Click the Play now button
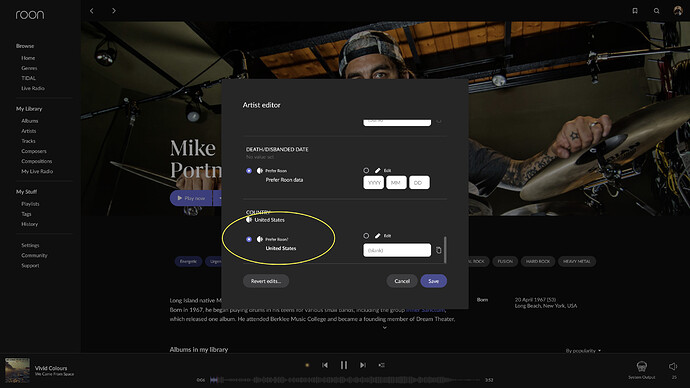 coord(191,198)
